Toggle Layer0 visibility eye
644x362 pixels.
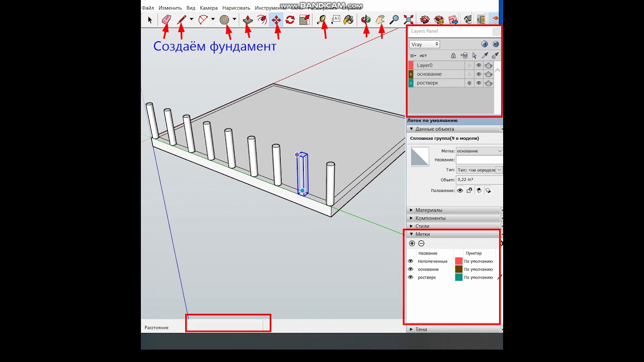tap(479, 65)
